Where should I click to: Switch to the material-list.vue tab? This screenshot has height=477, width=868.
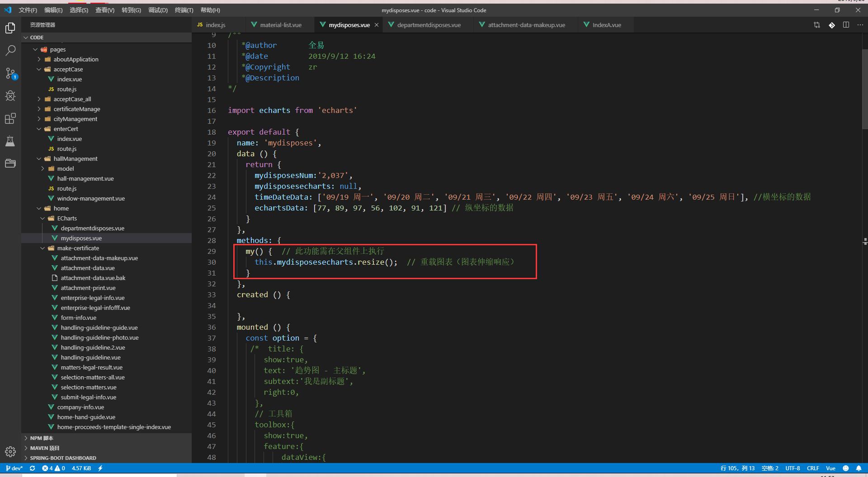tap(280, 25)
